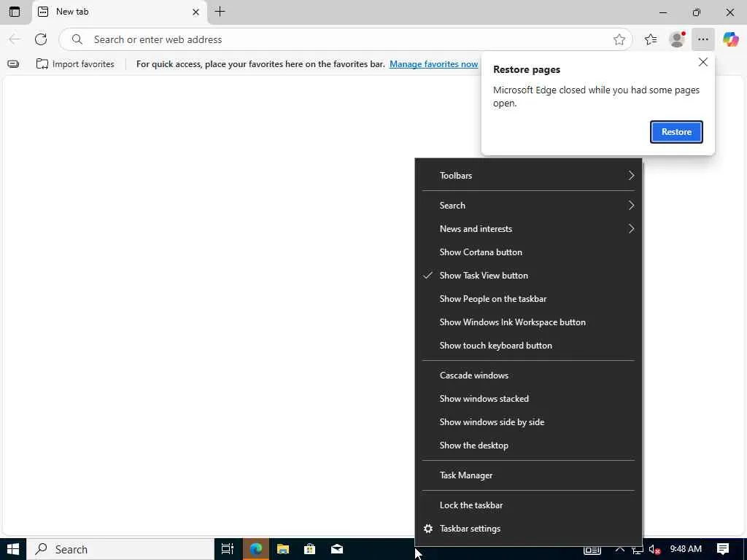Viewport: 747px width, 560px height.
Task: Open the Windows Start button
Action: click(x=13, y=549)
